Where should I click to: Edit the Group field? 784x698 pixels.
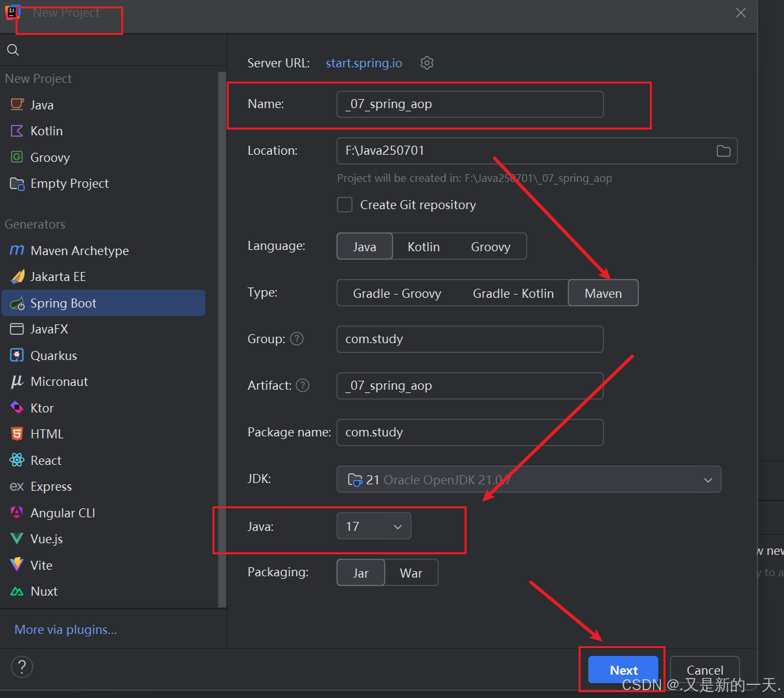click(x=470, y=339)
